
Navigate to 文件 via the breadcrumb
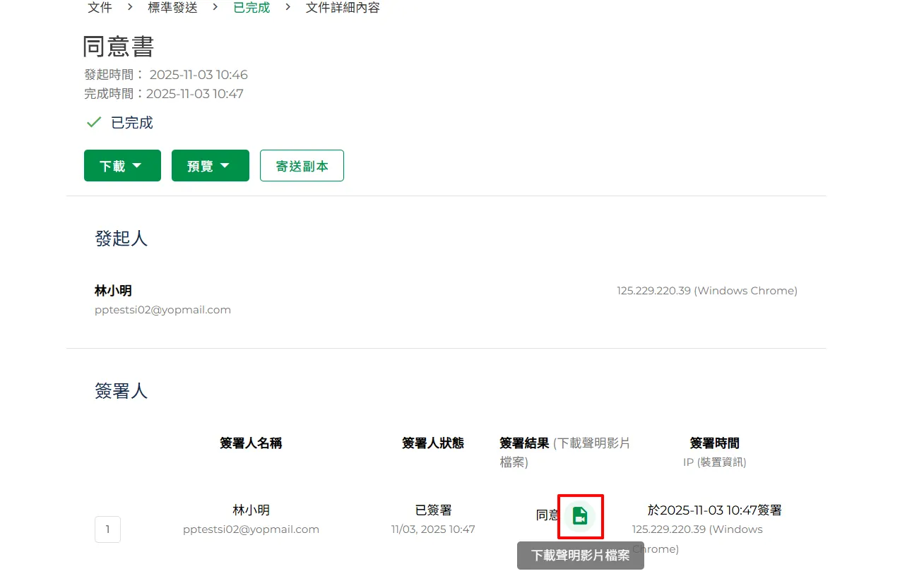click(100, 8)
